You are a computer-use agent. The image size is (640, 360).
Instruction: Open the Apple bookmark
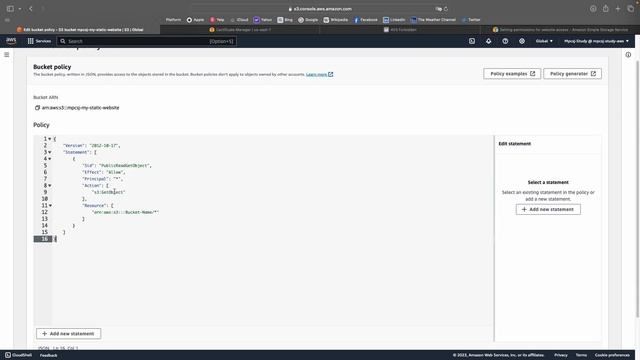tap(196, 20)
